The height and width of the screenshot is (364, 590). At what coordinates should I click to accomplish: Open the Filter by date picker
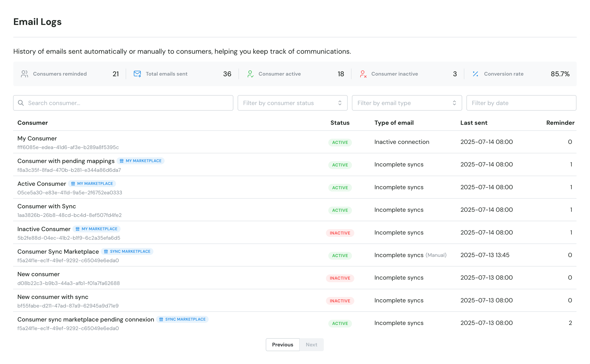pyautogui.click(x=521, y=103)
